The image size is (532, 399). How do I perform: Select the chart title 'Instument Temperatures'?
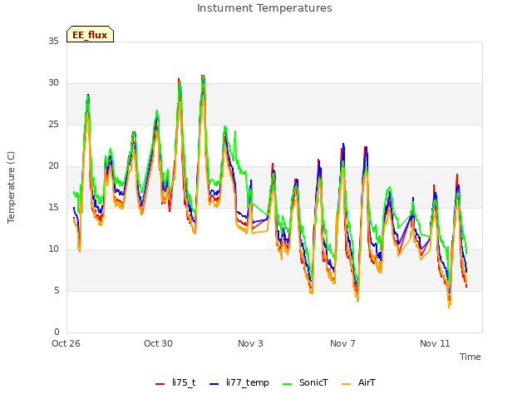[x=264, y=8]
